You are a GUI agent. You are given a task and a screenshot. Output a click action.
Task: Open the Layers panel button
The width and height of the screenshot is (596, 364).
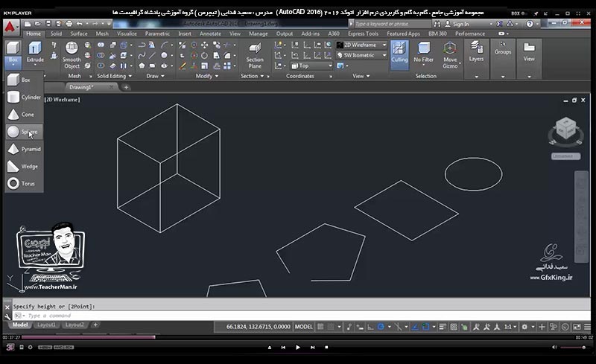(476, 52)
